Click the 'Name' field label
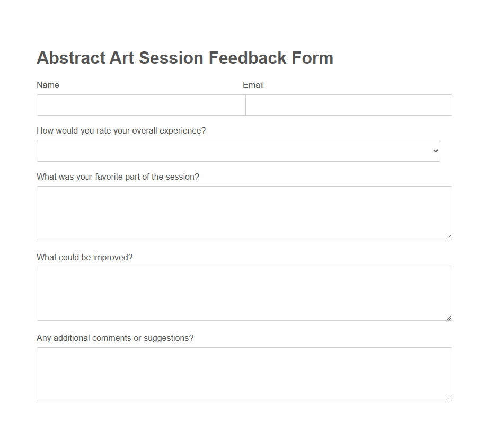The width and height of the screenshot is (477, 448). click(48, 85)
